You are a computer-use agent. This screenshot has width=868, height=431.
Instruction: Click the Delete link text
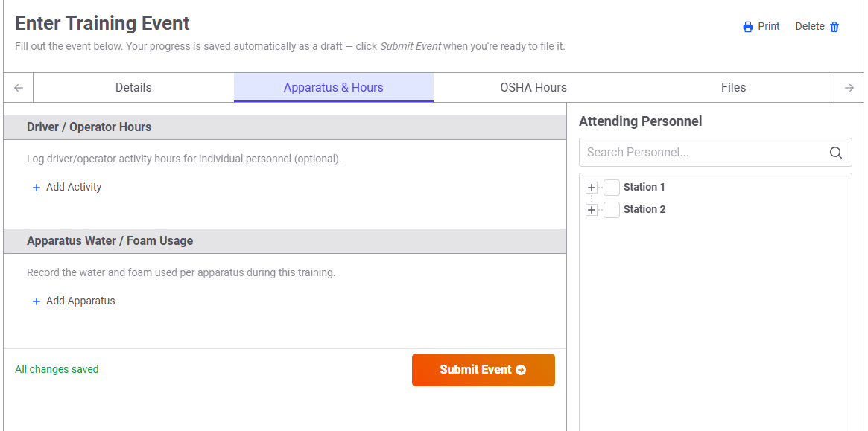[x=810, y=26]
